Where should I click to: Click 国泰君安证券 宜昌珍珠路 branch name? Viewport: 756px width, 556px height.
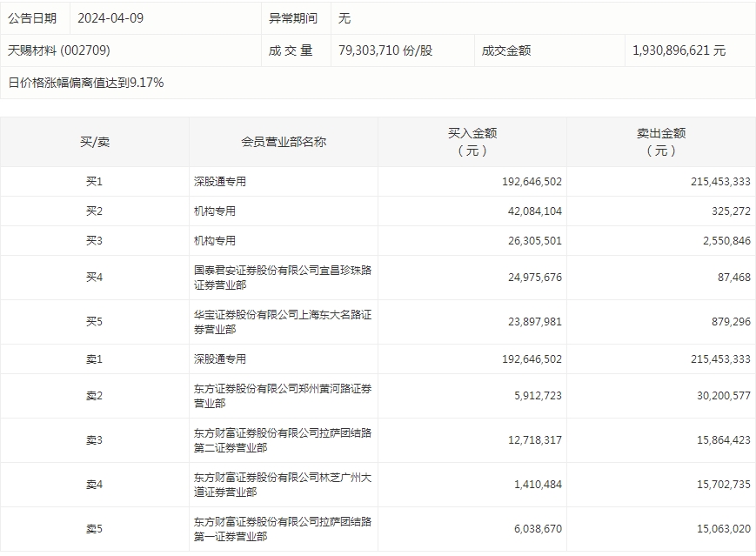(x=283, y=278)
